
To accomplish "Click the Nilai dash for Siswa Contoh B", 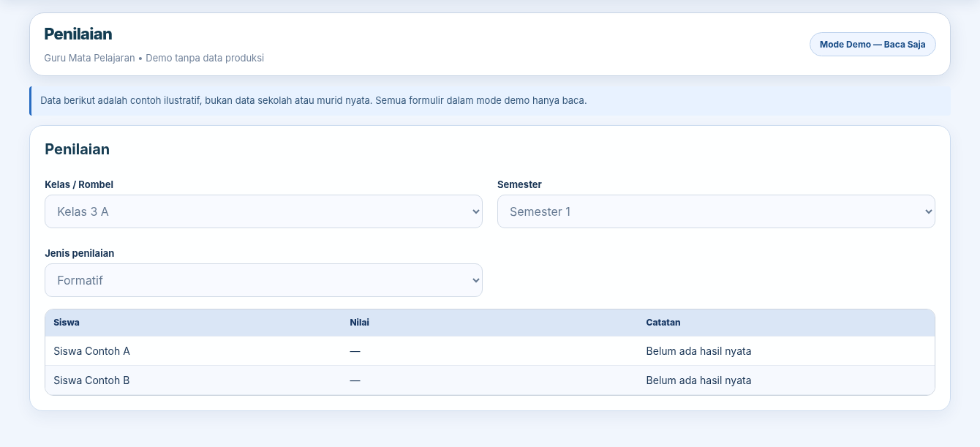I will pyautogui.click(x=355, y=380).
